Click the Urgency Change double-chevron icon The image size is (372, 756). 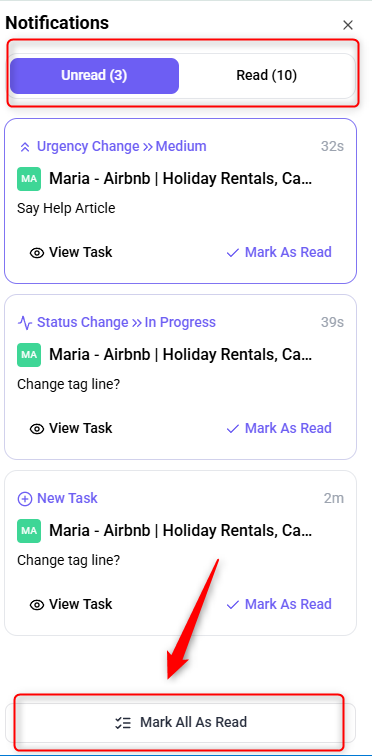[x=25, y=147]
